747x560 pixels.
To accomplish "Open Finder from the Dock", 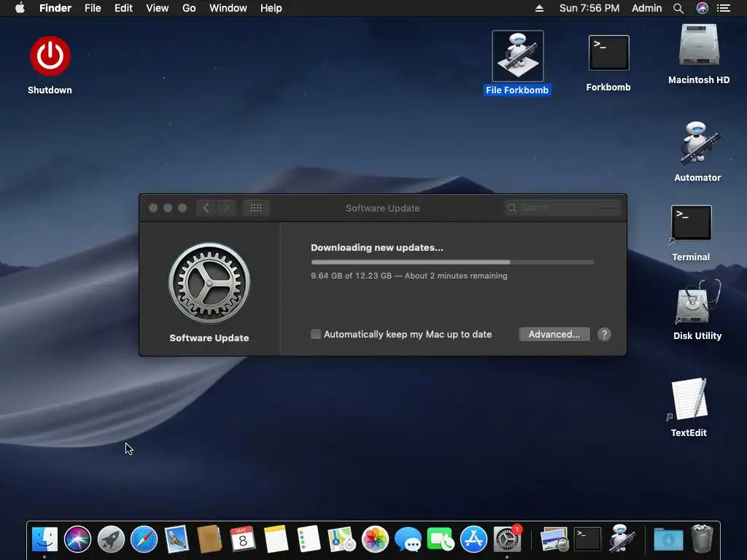I will [x=44, y=539].
